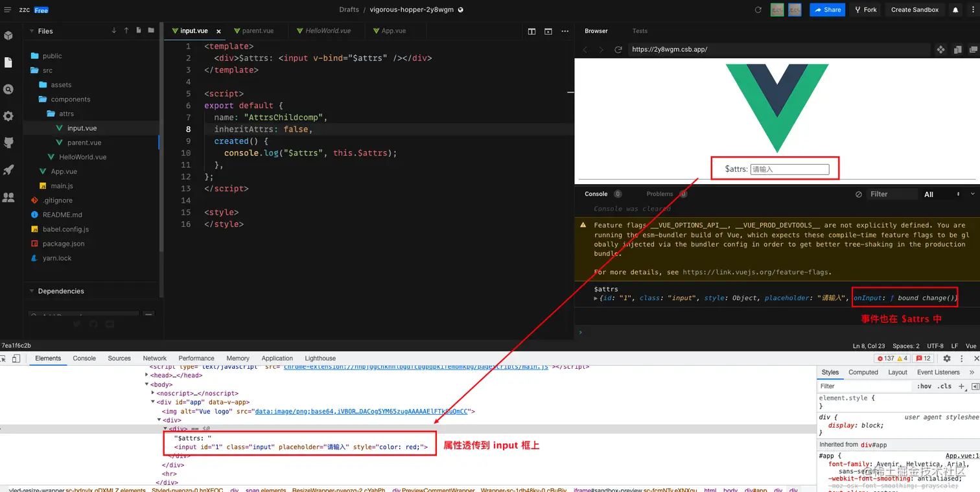
Task: Open the Configuration gear sidebar icon
Action: (8, 116)
